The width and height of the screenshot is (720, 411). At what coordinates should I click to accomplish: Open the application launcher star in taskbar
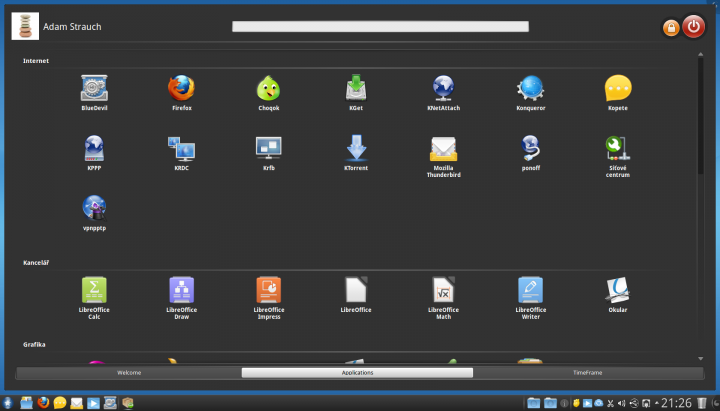(x=7, y=403)
